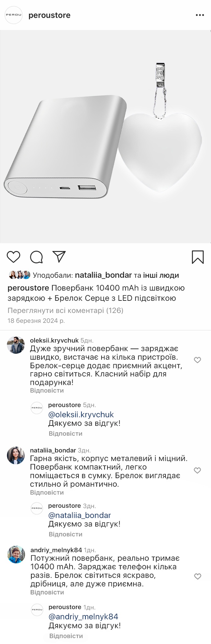Screen dimensions: 211x644
Task: Open oleksii.kryvchuk's profile avatar
Action: (16, 345)
